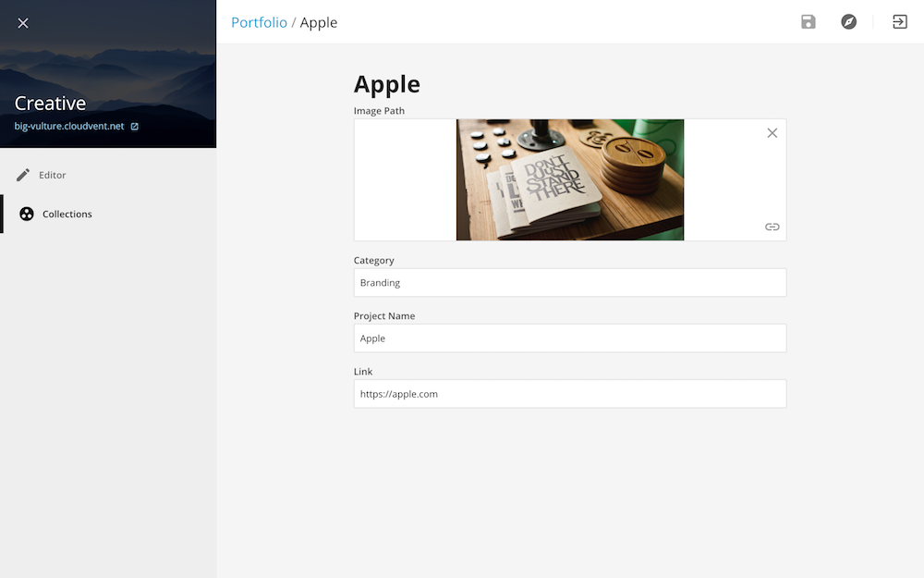Click Apple in the breadcrumb
Screen dimensions: 924x578
point(319,22)
